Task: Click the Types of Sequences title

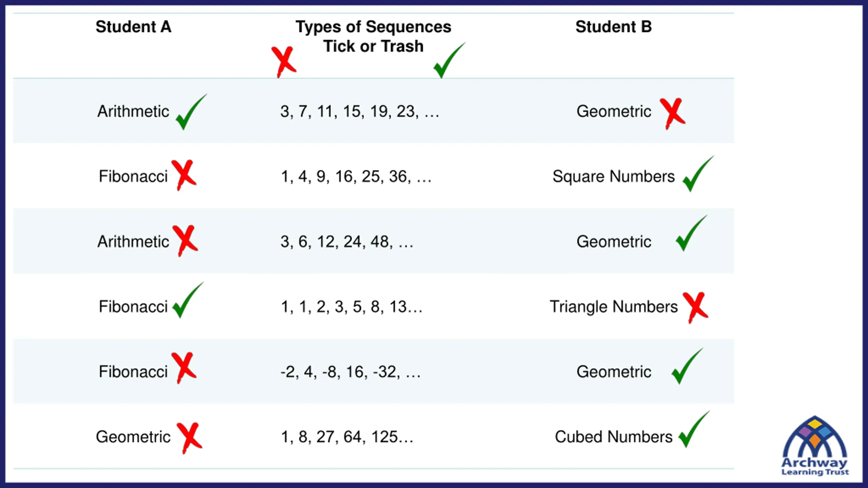Action: pyautogui.click(x=373, y=27)
